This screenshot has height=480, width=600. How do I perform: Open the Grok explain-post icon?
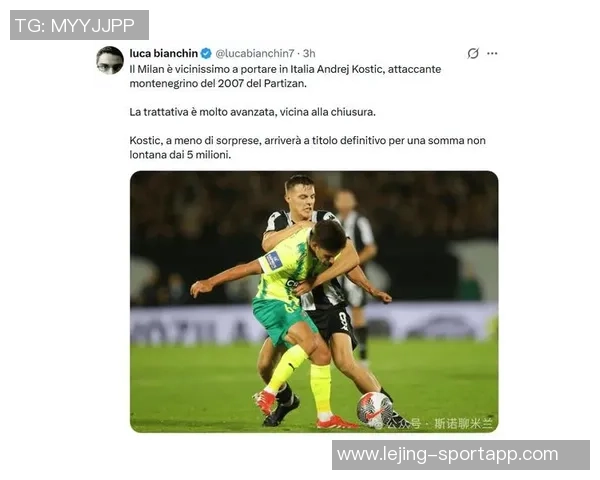(x=473, y=54)
